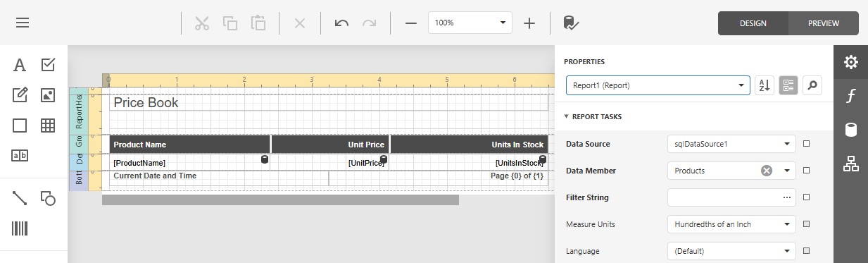Validate bindings database check icon

coord(571,23)
